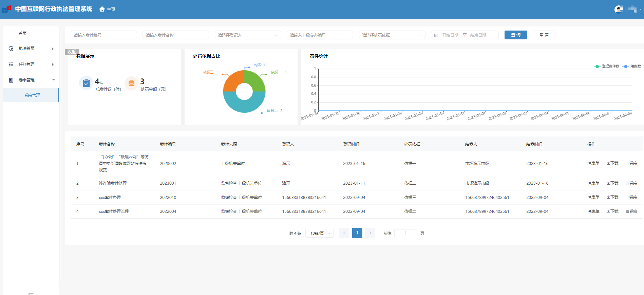Focus the 请输入案件编号 input

tap(103, 35)
